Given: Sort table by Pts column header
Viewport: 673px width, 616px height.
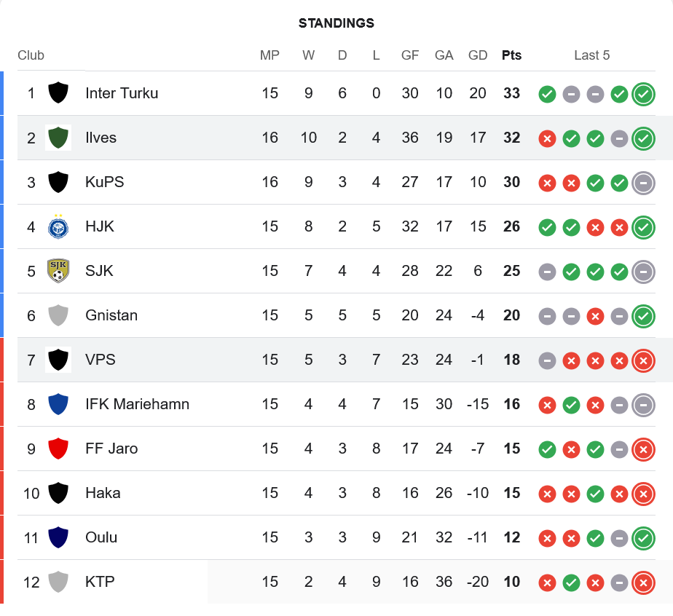Looking at the screenshot, I should [512, 55].
